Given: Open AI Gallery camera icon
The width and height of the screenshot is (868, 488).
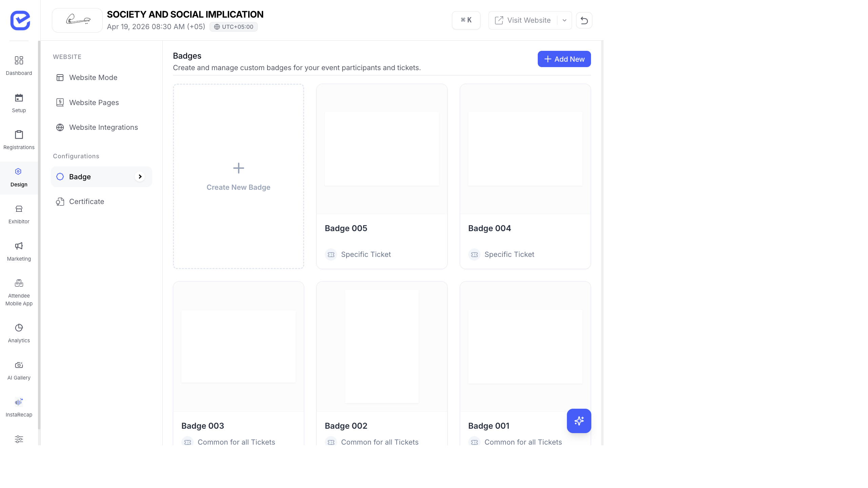Looking at the screenshot, I should coord(19,365).
